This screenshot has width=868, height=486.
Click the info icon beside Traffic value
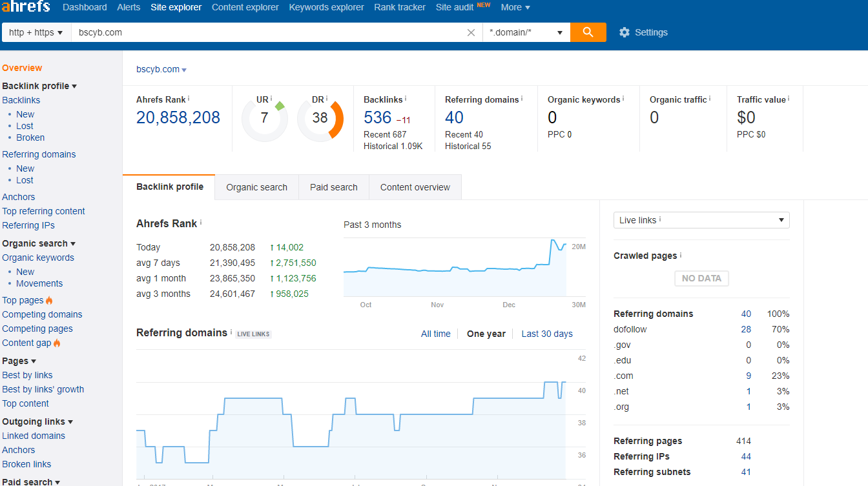789,98
